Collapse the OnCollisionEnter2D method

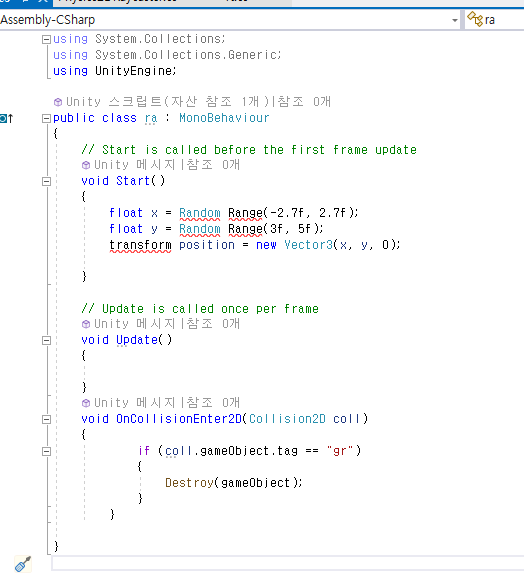(x=46, y=419)
